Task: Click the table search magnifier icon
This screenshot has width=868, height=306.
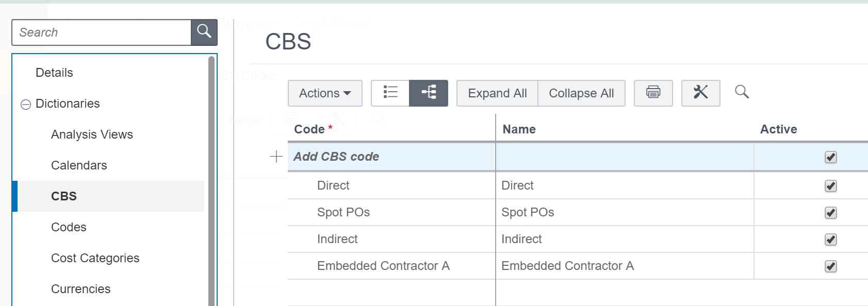Action: [x=742, y=92]
